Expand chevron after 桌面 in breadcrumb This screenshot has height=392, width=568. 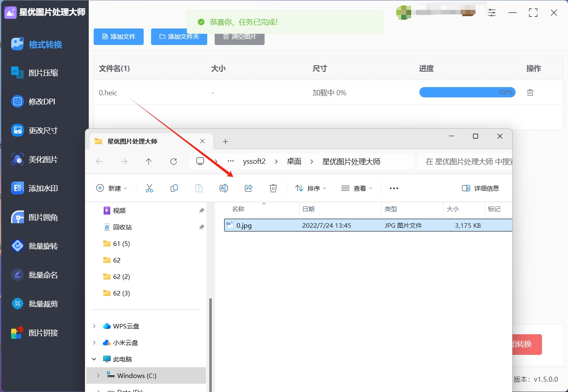tap(312, 161)
